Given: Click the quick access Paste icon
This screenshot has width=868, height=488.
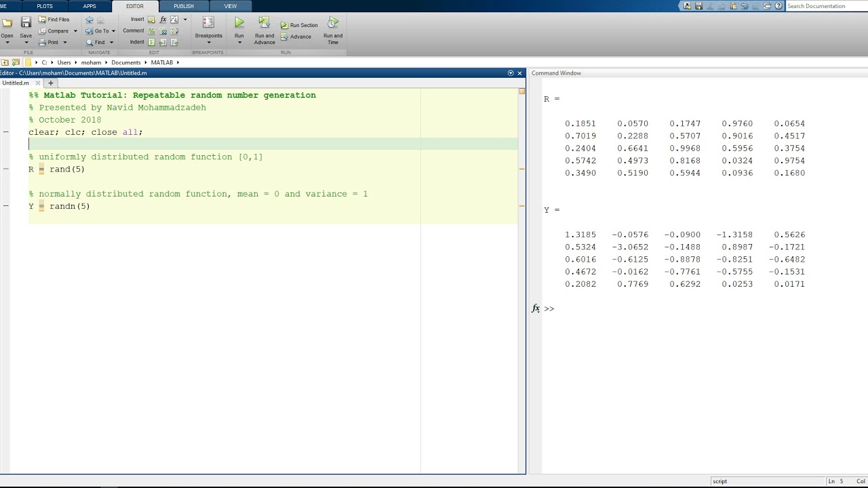Looking at the screenshot, I should [732, 6].
